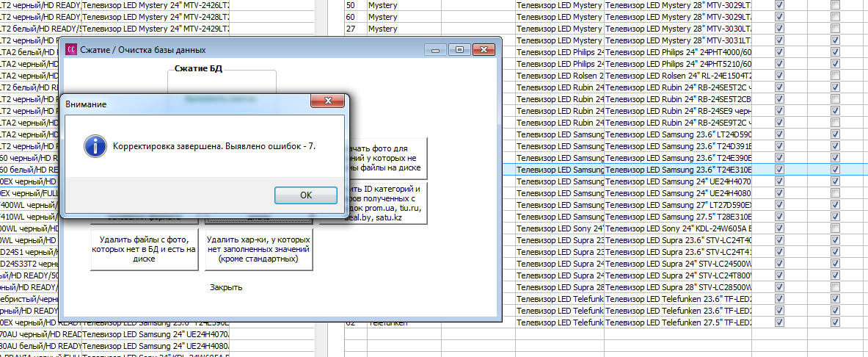Tick the unchecked box for Samsung 24" UE24H4080
Image resolution: width=868 pixels, height=357 pixels.
point(835,193)
